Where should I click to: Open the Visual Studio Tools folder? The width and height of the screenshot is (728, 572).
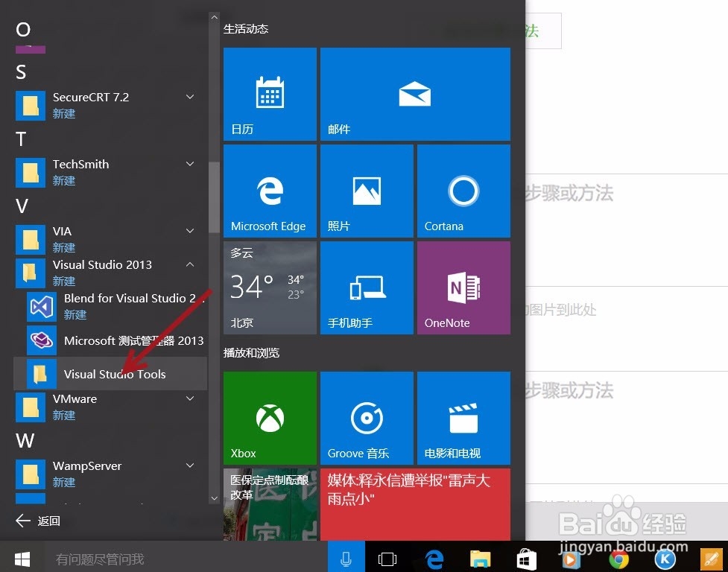110,373
